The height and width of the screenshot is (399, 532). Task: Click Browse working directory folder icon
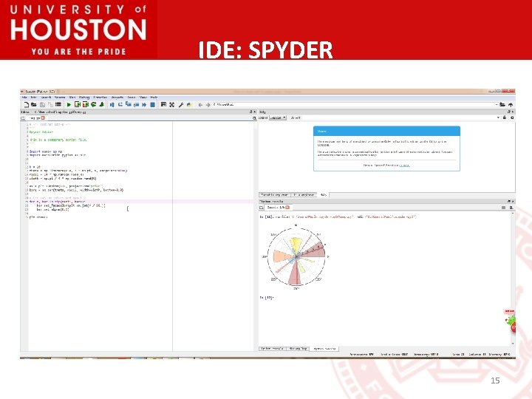(x=502, y=105)
